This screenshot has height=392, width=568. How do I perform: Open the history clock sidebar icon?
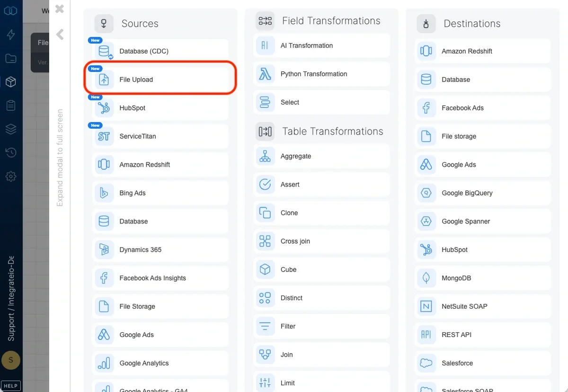[x=10, y=152]
